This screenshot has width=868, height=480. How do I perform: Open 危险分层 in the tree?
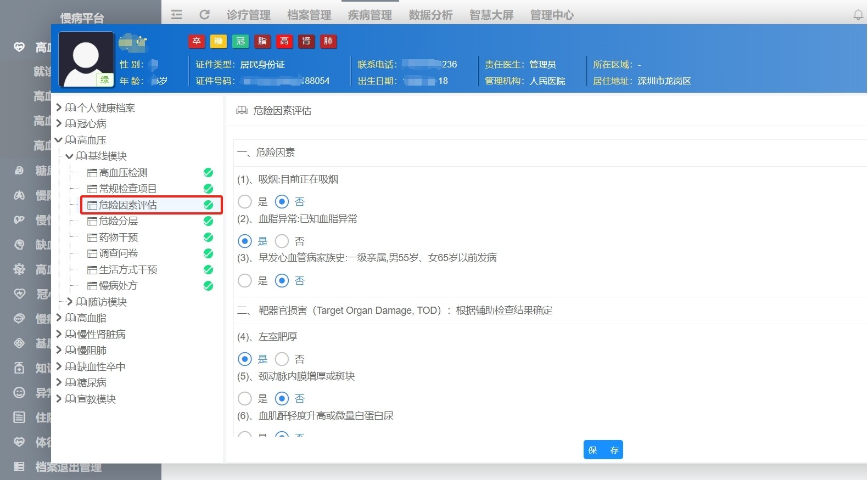pos(119,221)
